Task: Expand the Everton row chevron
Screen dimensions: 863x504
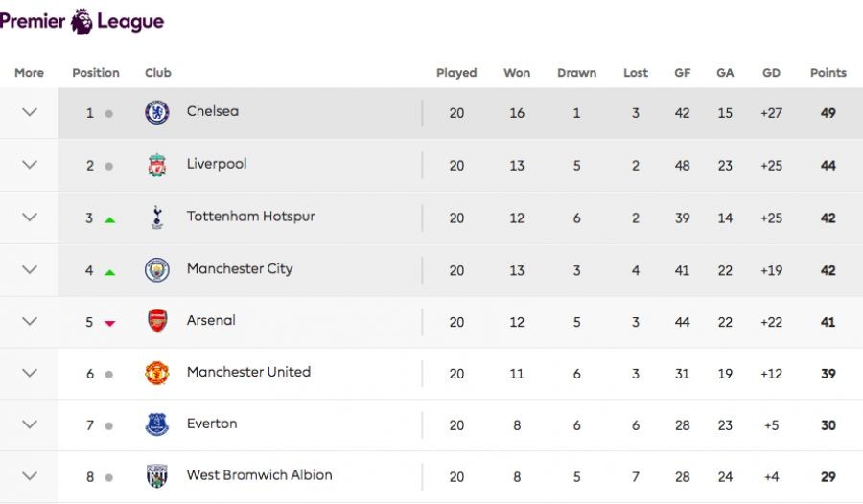Action: [30, 424]
